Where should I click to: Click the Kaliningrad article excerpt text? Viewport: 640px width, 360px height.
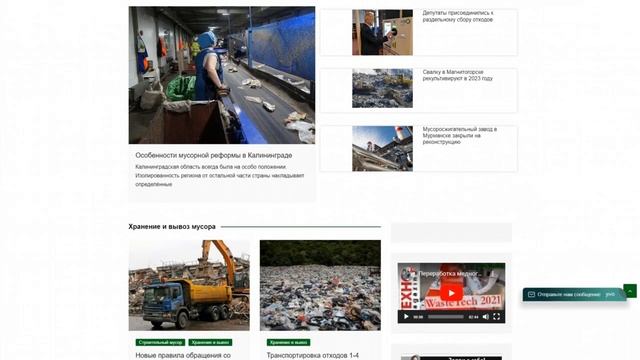click(x=220, y=176)
